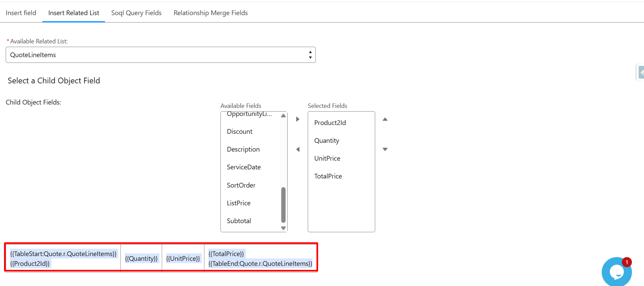Open the Available Related List dropdown

[160, 55]
